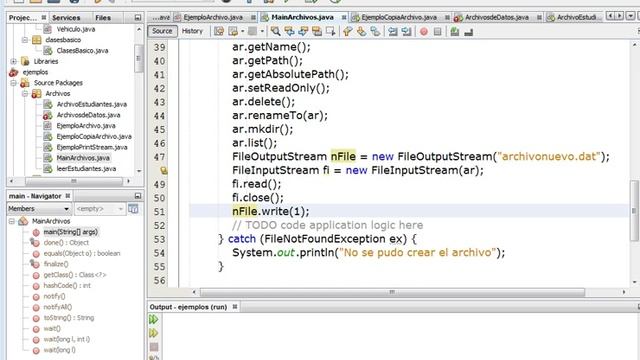The image size is (640, 360).
Task: Click the Comment icon in editor toolbar
Action: pos(455,31)
